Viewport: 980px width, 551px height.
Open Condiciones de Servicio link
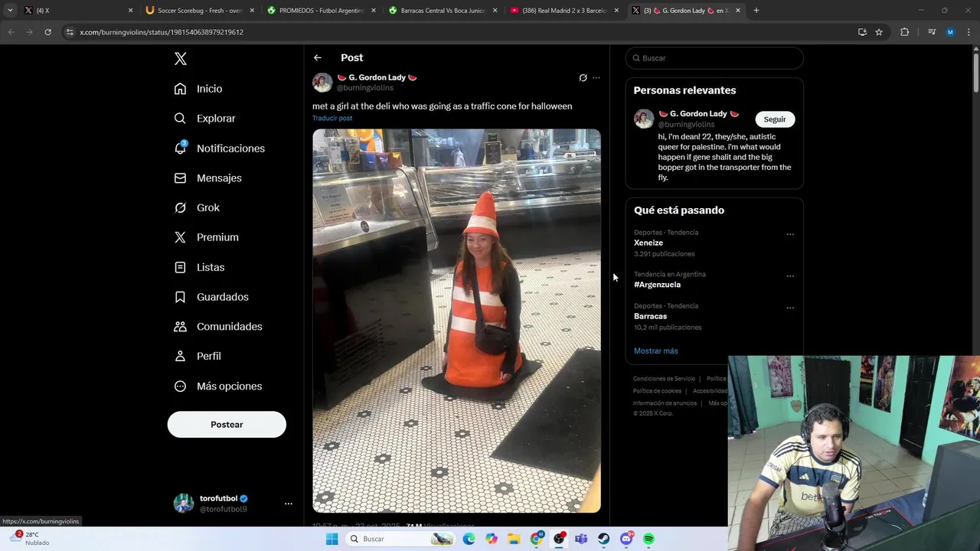tap(664, 379)
